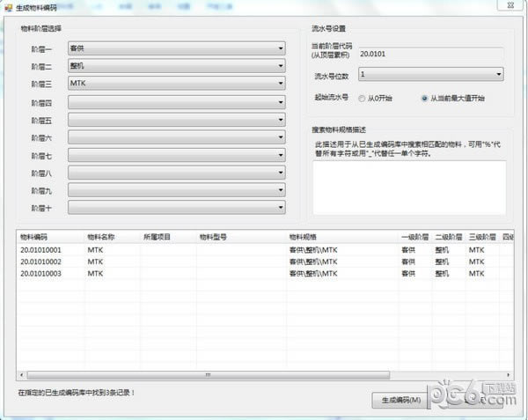This screenshot has width=528, height=420.
Task: Click the 生成编码(M) button
Action: 400,400
